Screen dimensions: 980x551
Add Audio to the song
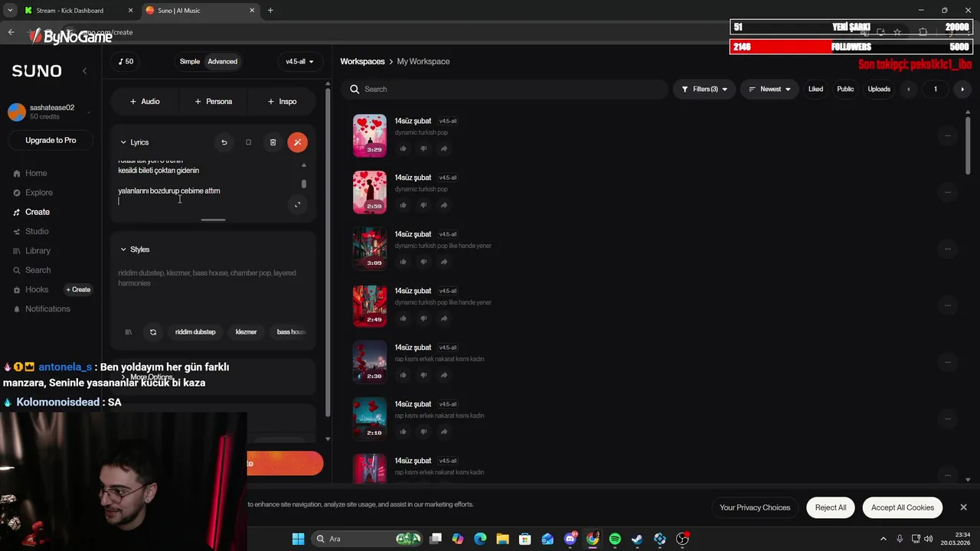click(145, 101)
